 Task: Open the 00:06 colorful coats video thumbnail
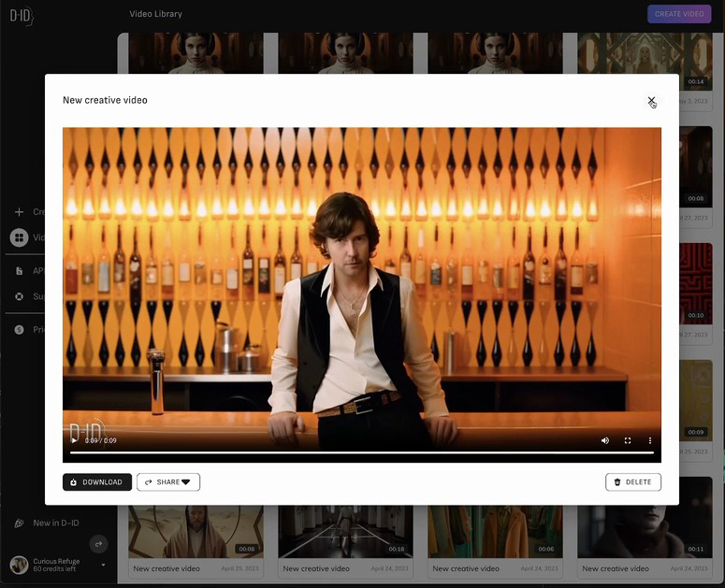(495, 532)
